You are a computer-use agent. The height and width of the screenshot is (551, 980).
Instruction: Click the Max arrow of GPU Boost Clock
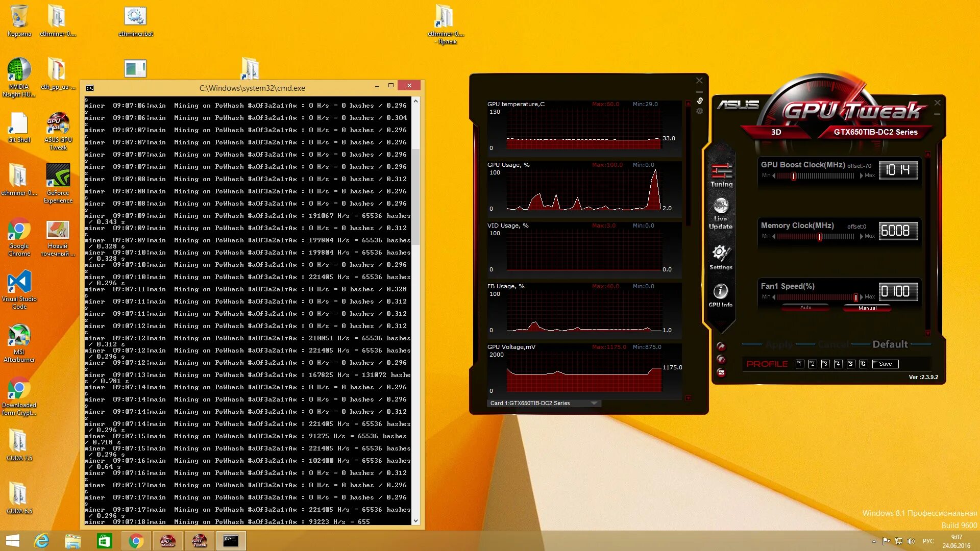(x=862, y=176)
